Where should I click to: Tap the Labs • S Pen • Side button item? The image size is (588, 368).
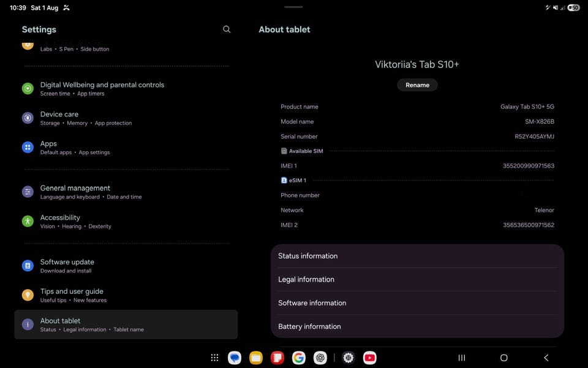click(75, 49)
